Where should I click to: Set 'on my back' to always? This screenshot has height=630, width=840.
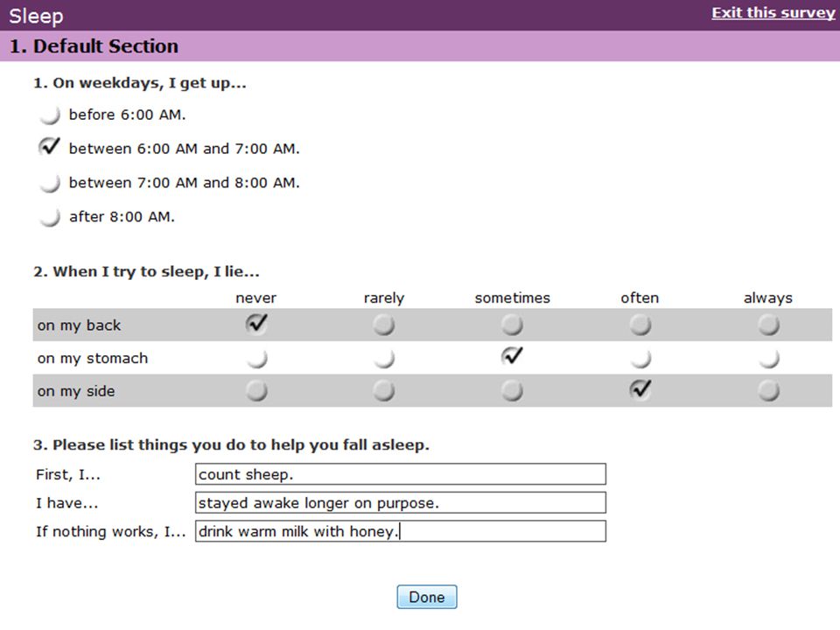pos(769,325)
